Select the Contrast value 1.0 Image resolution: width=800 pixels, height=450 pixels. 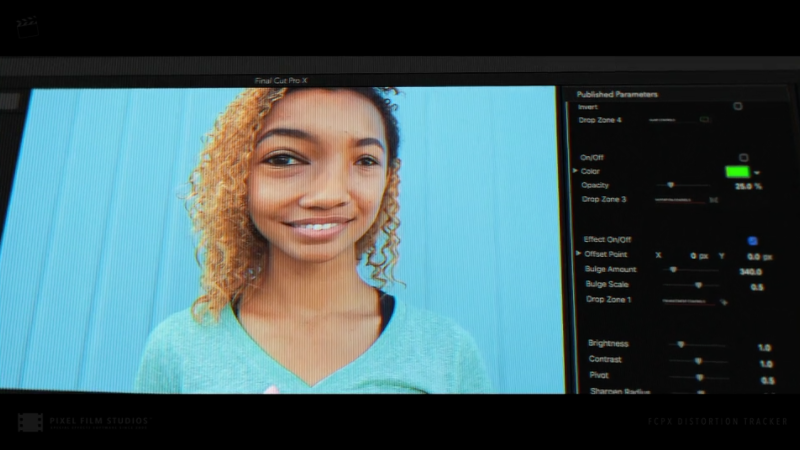[766, 364]
